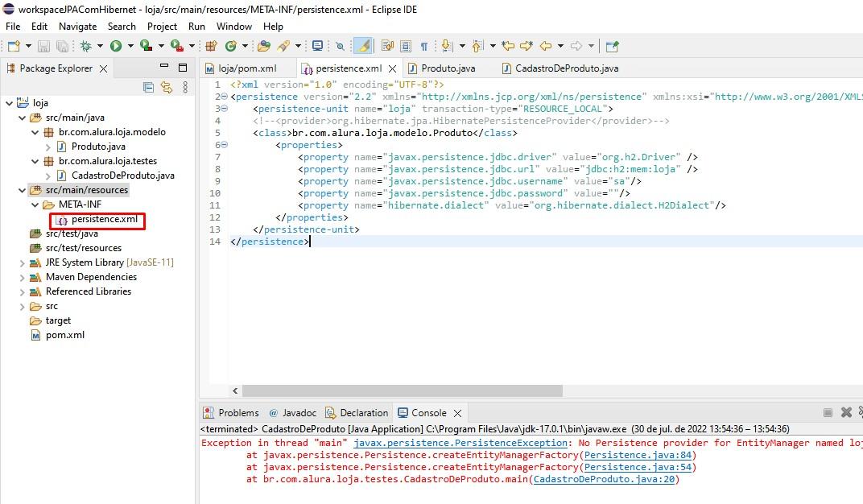Expand the Maven Dependencies node
The image size is (863, 504).
(22, 277)
